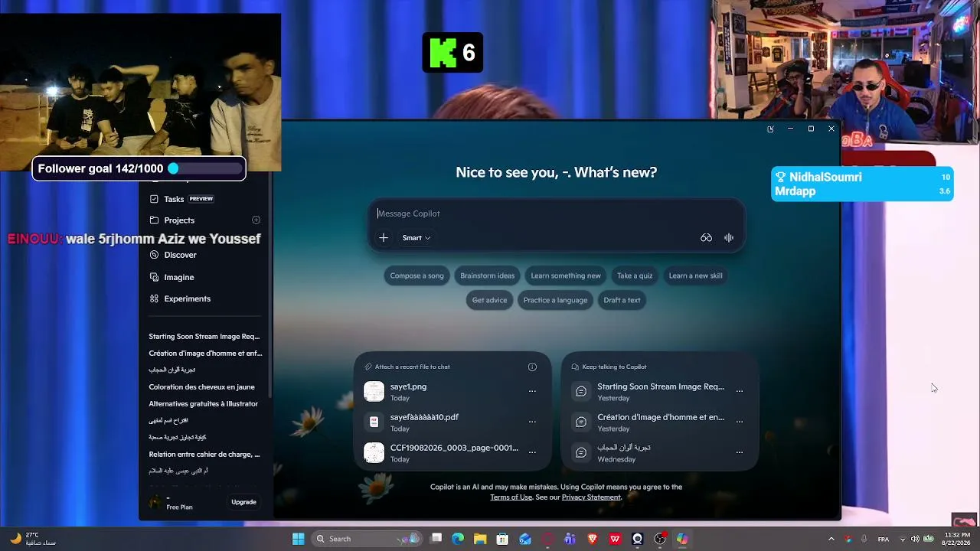The height and width of the screenshot is (551, 980).
Task: Open Task View from the taskbar
Action: click(x=436, y=539)
